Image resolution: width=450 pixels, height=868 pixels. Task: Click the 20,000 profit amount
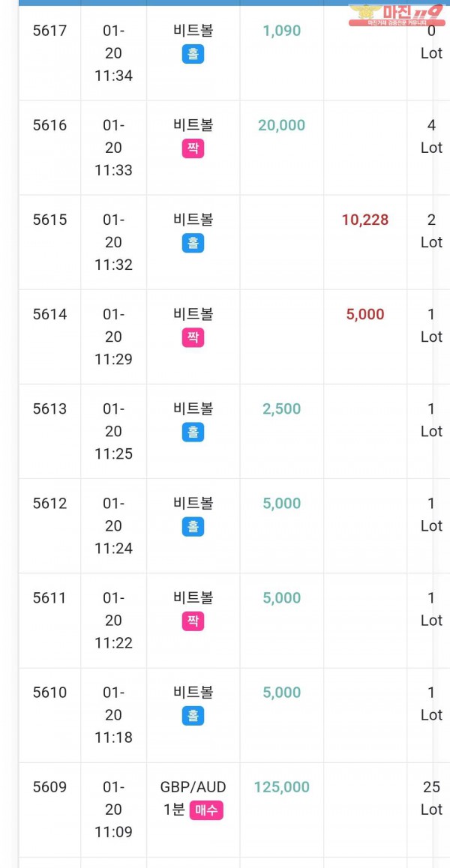pyautogui.click(x=281, y=125)
